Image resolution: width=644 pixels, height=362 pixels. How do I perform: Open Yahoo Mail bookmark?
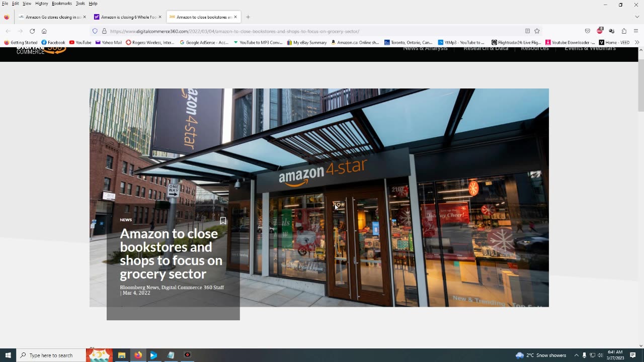pyautogui.click(x=109, y=42)
